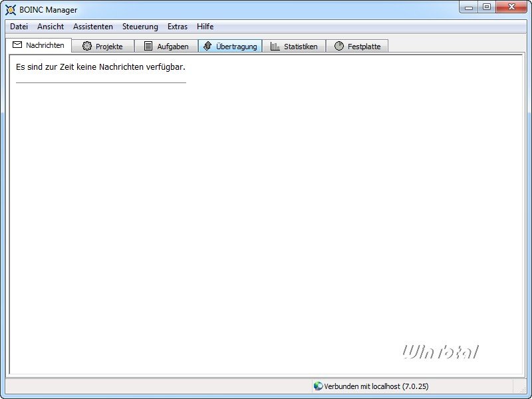Open the Extras menu
The image size is (532, 399).
click(x=178, y=27)
